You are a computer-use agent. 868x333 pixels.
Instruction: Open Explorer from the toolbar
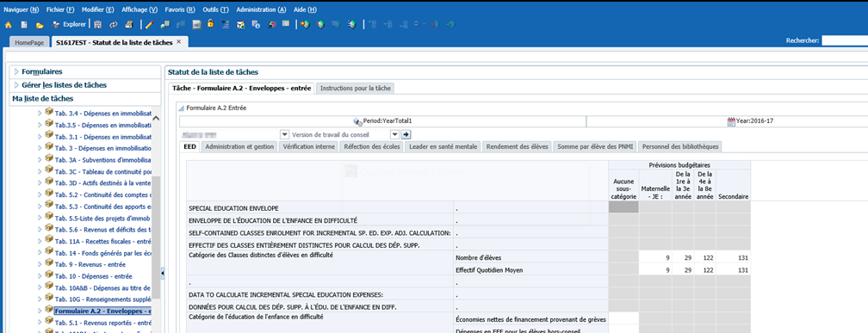click(x=69, y=24)
